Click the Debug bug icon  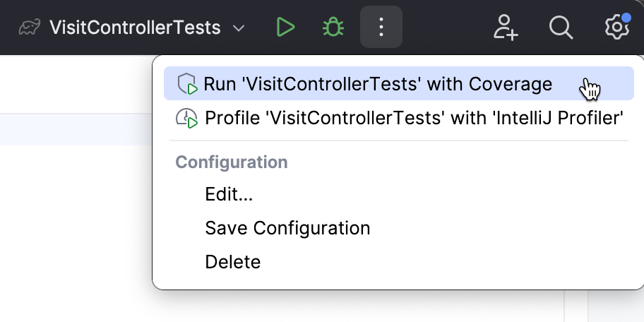[333, 28]
